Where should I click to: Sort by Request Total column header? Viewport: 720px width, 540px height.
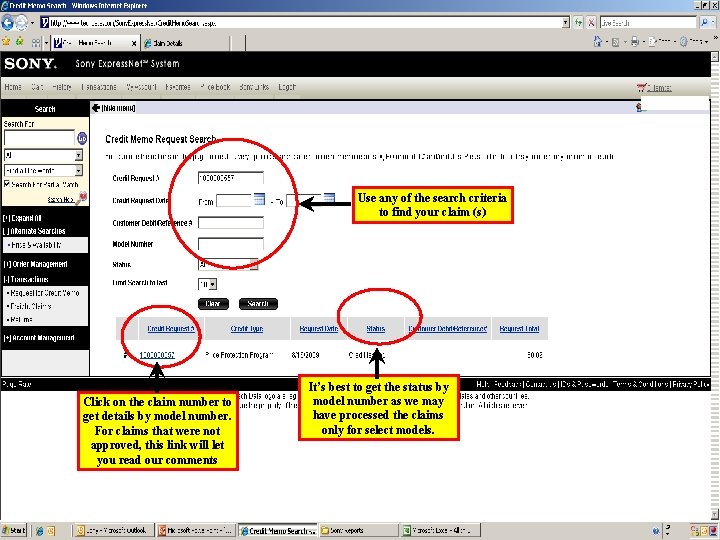519,328
